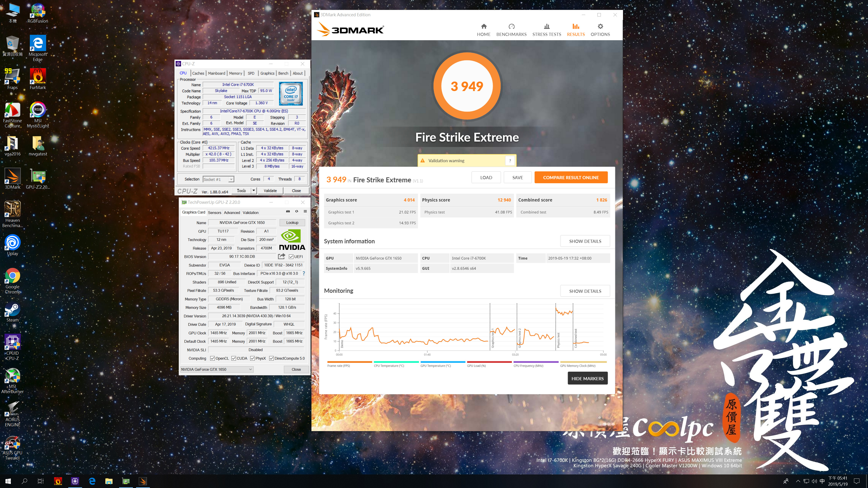Open taskbar search
The image size is (868, 488).
(x=25, y=481)
